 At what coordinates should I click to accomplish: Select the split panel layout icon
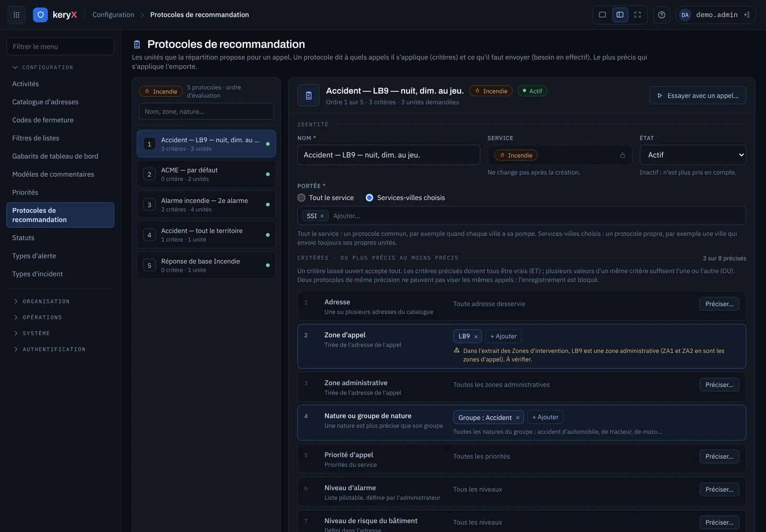point(620,15)
